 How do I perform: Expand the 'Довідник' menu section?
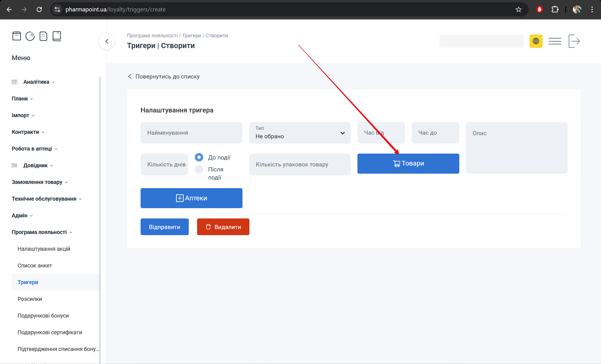click(x=36, y=165)
